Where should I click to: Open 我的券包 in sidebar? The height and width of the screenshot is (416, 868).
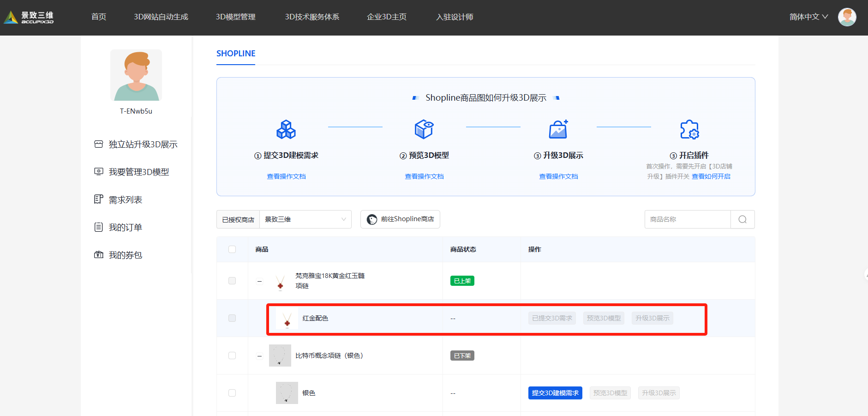[126, 255]
